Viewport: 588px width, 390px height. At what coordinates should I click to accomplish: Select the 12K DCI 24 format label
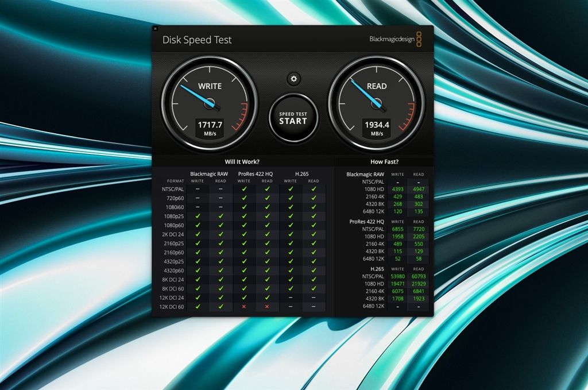(x=172, y=298)
